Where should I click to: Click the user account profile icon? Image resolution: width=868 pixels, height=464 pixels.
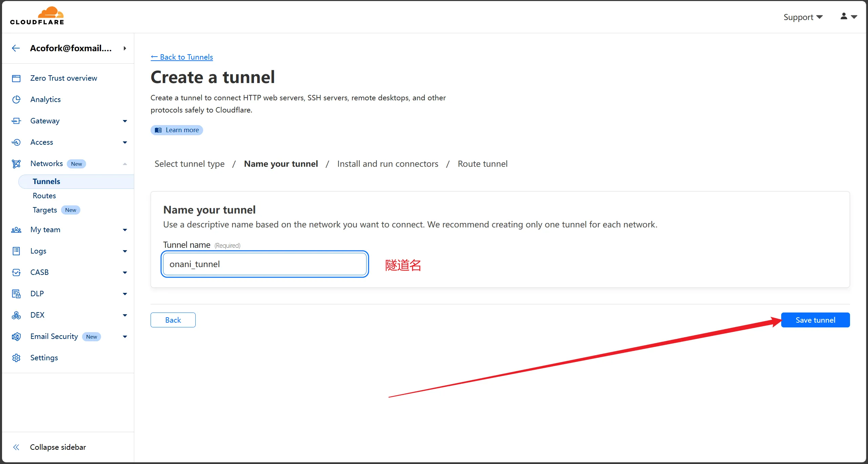844,16
